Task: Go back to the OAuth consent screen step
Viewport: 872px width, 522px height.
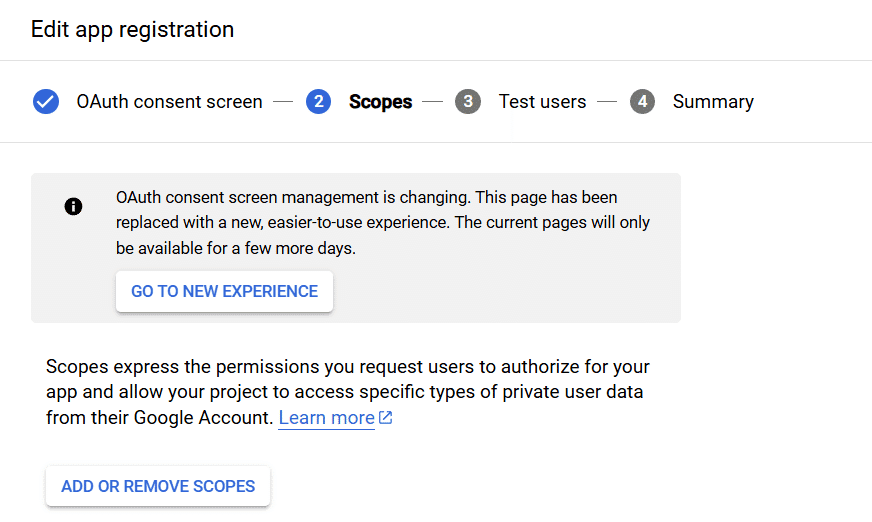Action: coord(169,102)
